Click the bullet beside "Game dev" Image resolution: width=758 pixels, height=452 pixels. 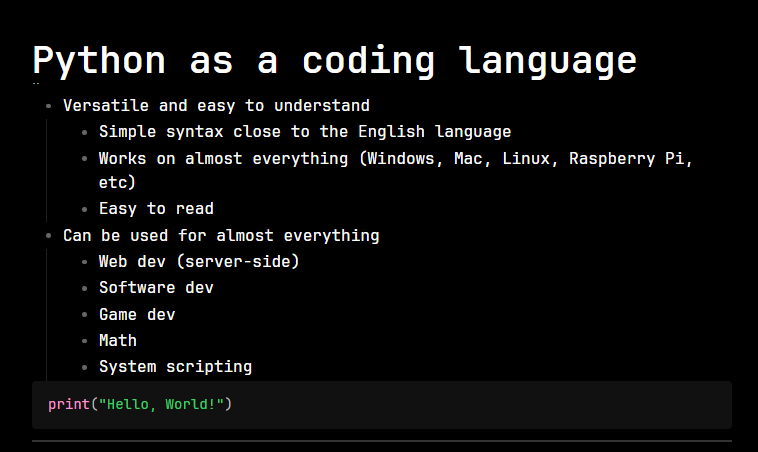(84, 314)
